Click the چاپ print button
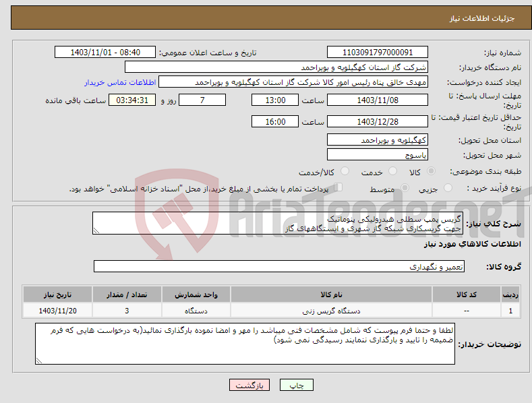 [297, 385]
